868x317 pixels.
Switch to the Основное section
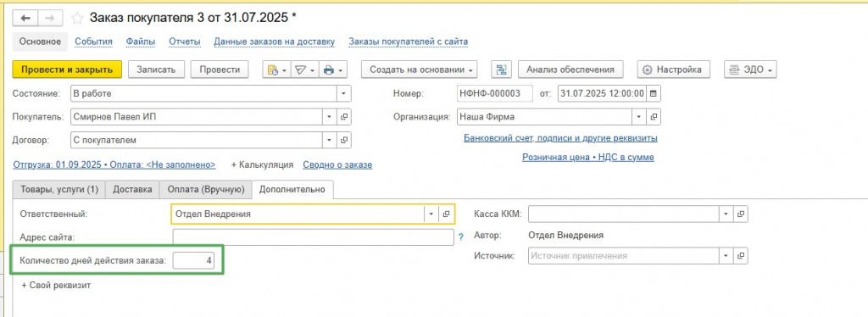pyautogui.click(x=40, y=42)
